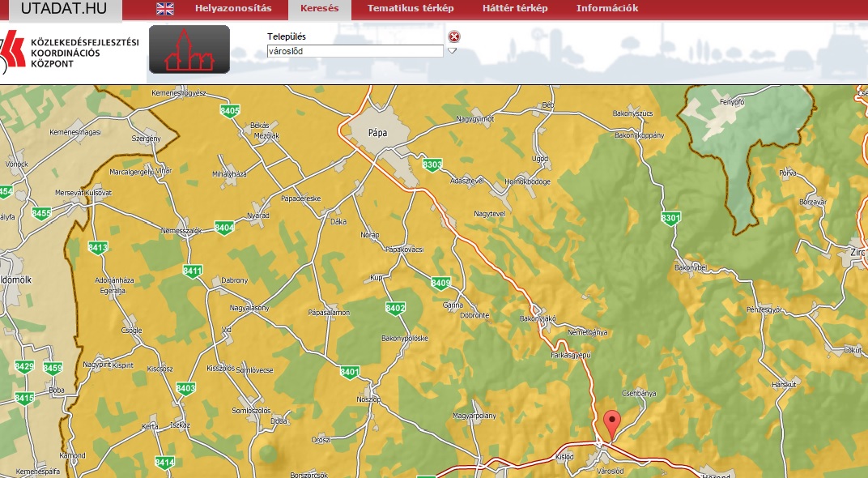Clear search with the red X icon

click(454, 36)
